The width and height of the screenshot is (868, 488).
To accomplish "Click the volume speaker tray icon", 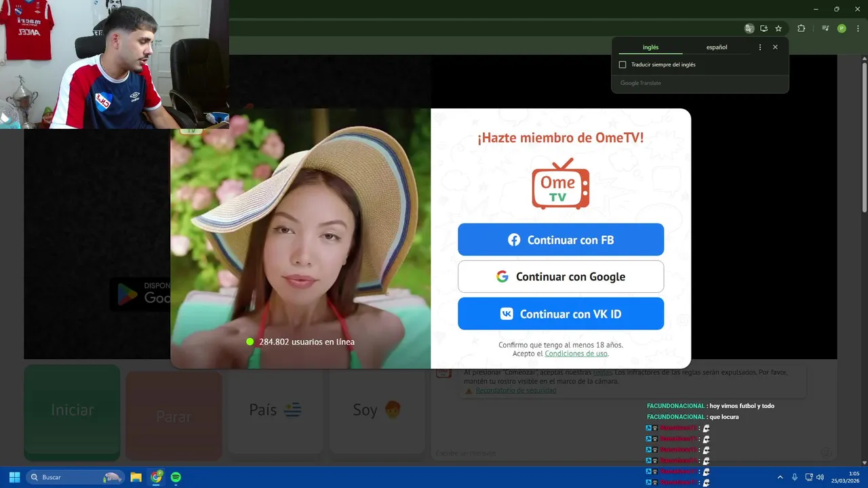I will (821, 477).
